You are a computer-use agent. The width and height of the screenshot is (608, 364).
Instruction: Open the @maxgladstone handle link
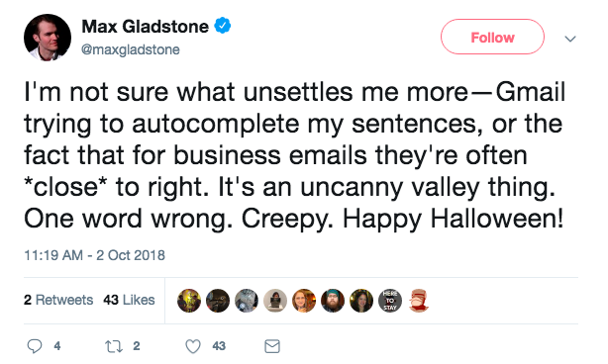point(131,50)
